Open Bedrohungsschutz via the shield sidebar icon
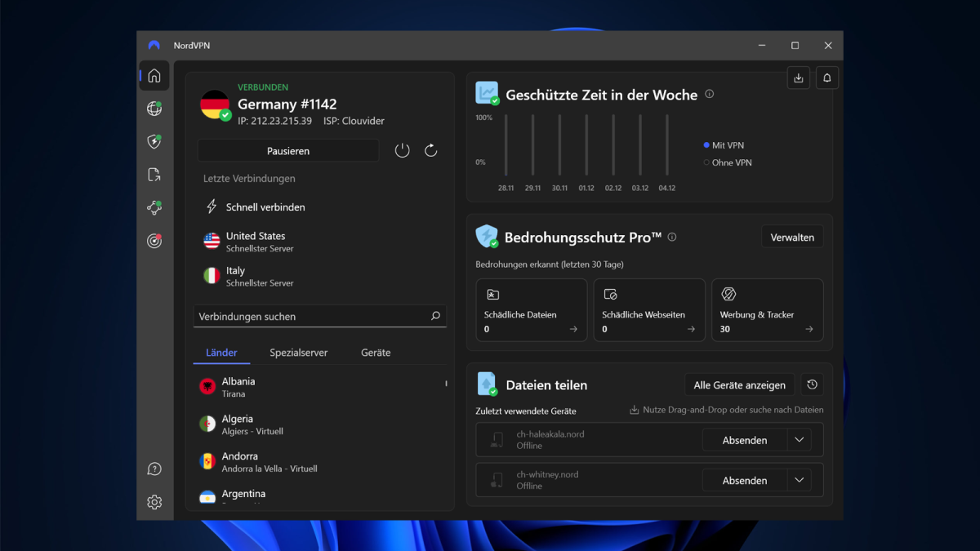This screenshot has width=980, height=551. (154, 141)
